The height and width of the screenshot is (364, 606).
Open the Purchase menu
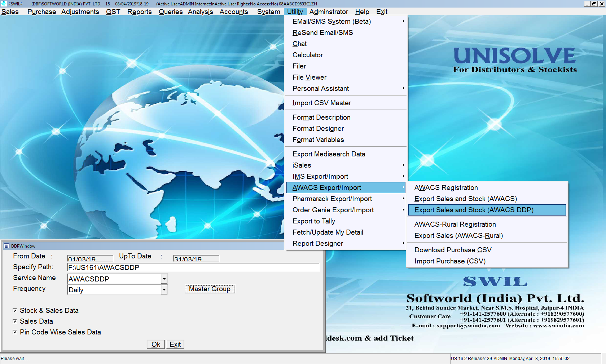click(x=41, y=12)
